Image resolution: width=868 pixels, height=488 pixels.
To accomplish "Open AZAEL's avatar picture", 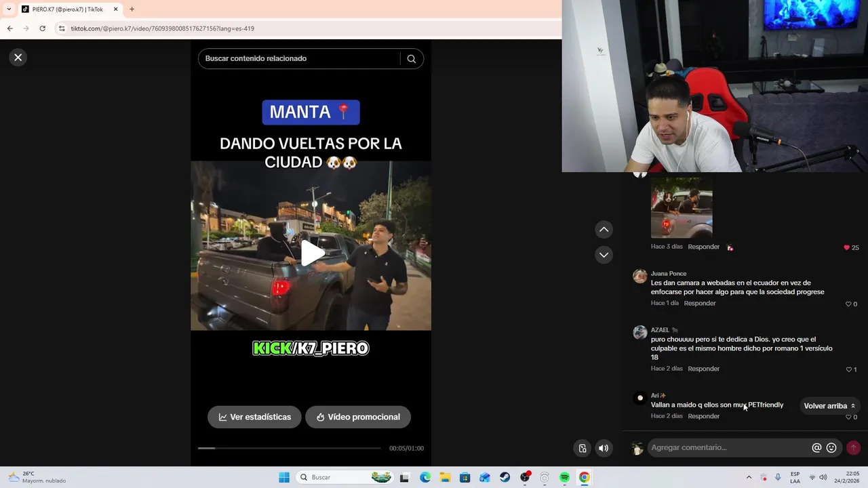I will coord(639,332).
